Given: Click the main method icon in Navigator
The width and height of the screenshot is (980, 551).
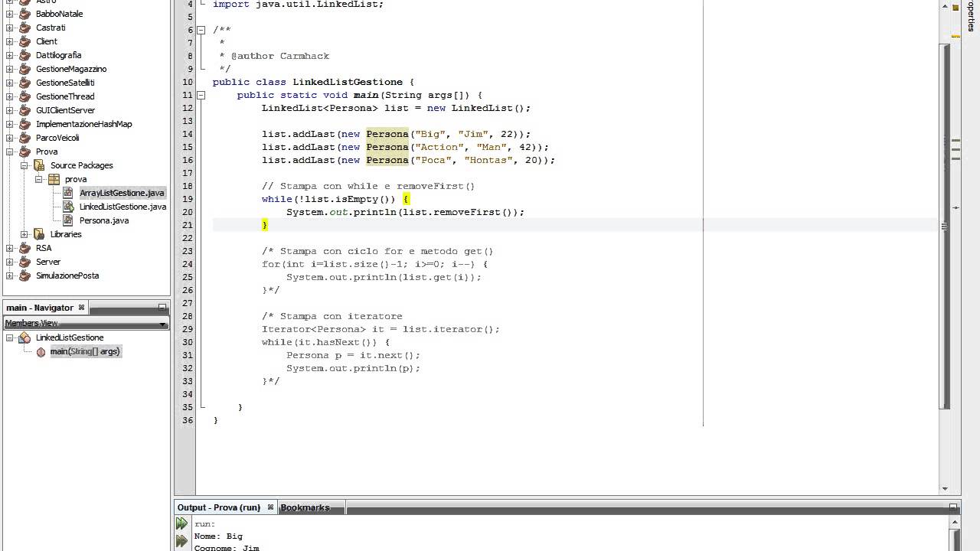Looking at the screenshot, I should pos(41,352).
